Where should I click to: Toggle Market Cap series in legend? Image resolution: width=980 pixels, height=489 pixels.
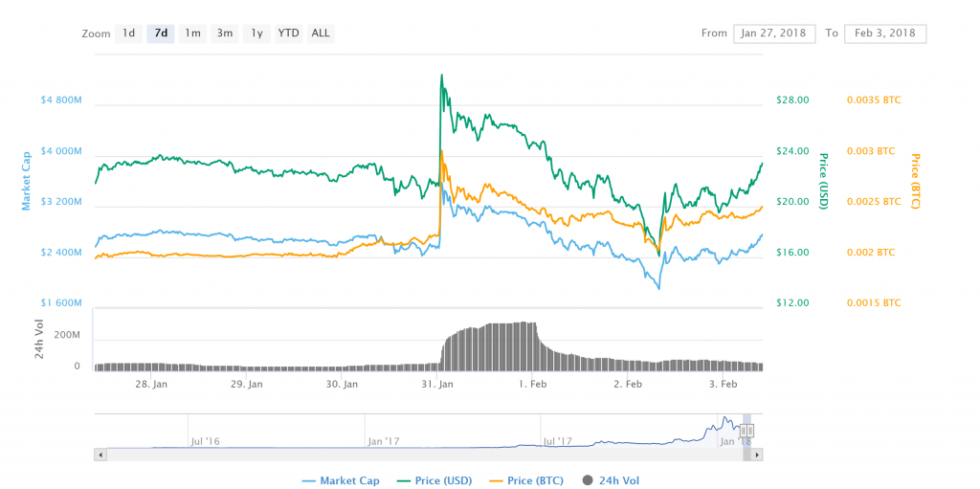coord(349,480)
